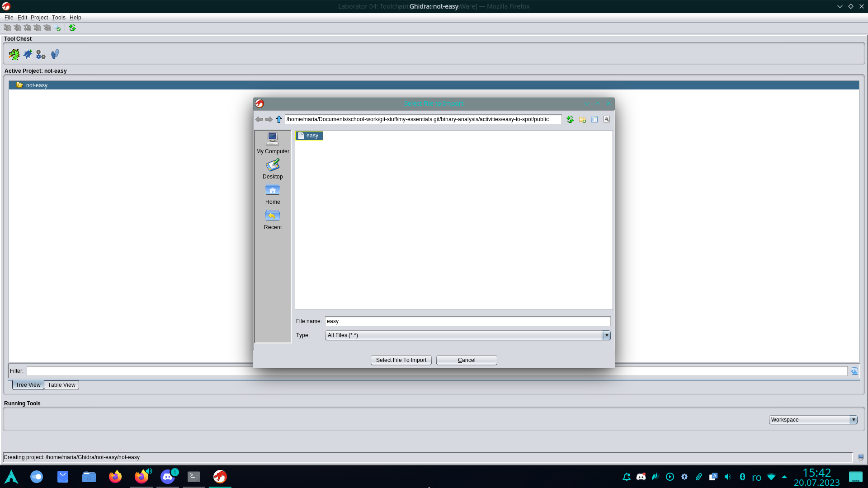The image size is (868, 488).
Task: Switch to Table View tab
Action: pyautogui.click(x=61, y=385)
